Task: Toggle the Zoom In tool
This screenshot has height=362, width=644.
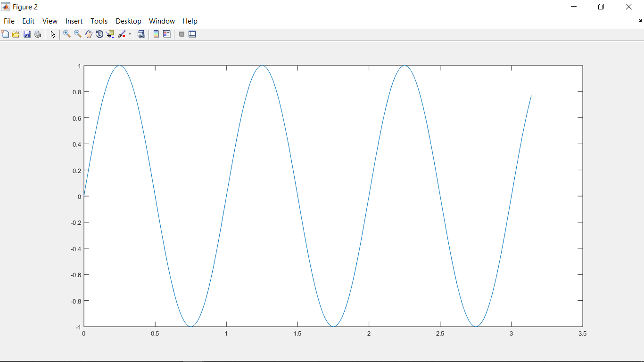Action: point(66,34)
